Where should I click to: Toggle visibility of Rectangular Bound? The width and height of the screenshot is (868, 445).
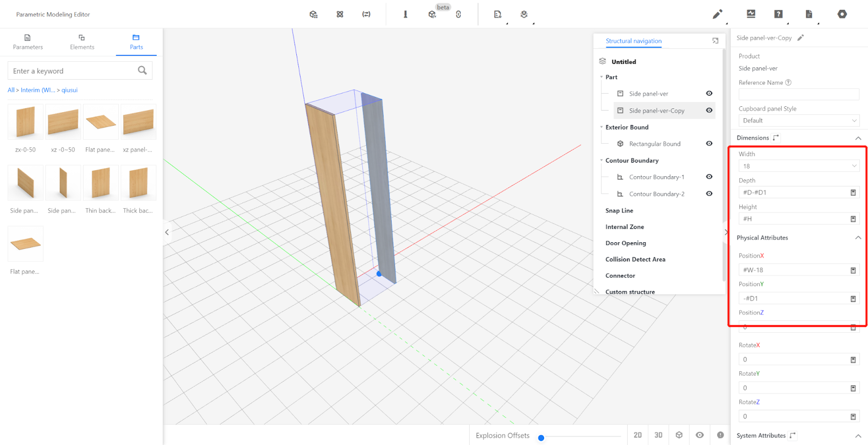click(709, 144)
